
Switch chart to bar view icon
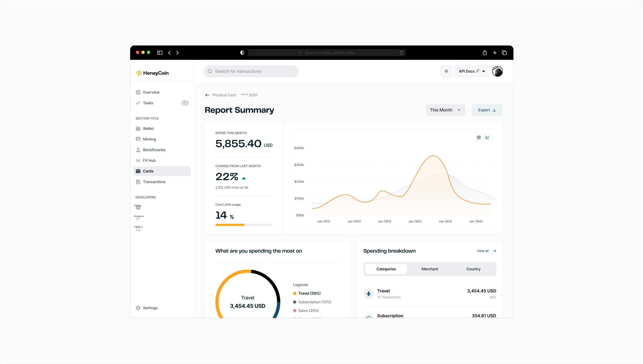tap(479, 137)
